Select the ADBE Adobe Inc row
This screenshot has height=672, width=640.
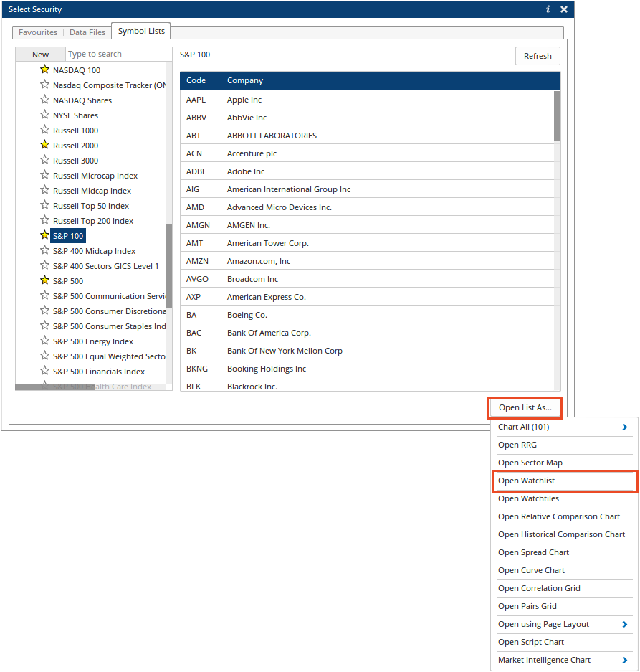click(x=367, y=171)
